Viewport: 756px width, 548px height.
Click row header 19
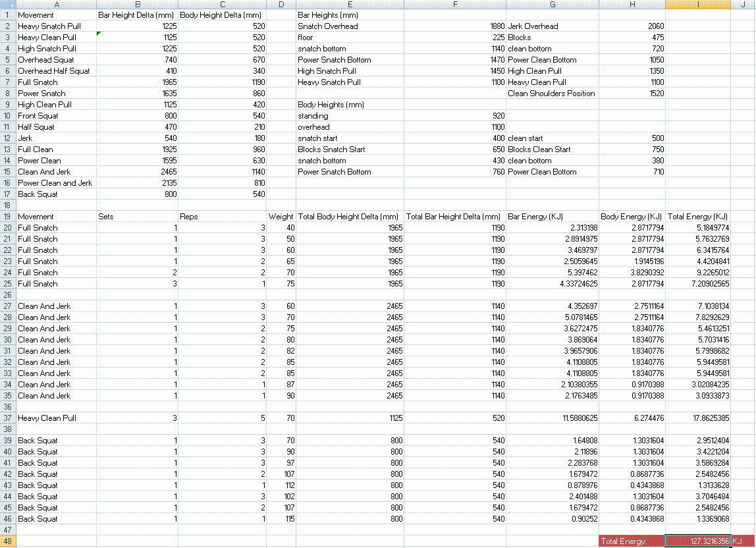pyautogui.click(x=7, y=217)
